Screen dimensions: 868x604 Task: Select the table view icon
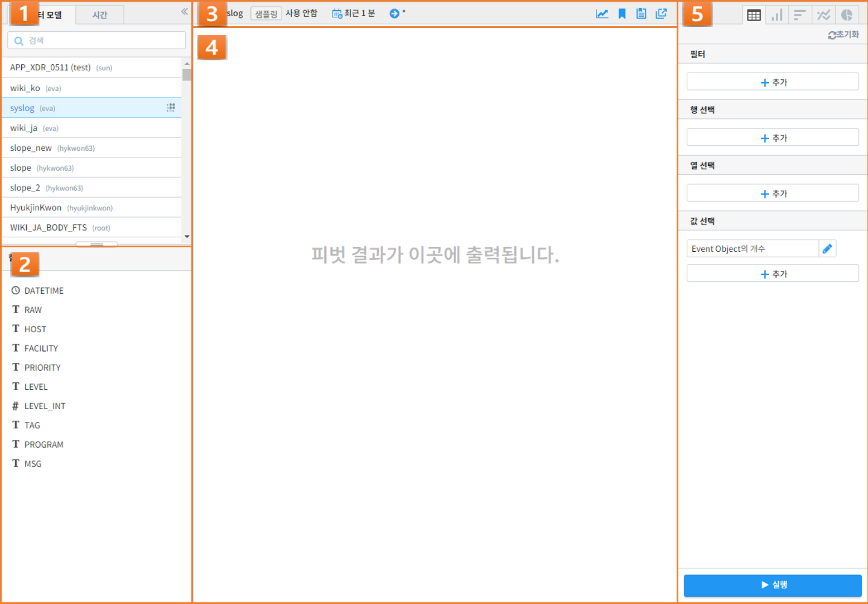click(x=754, y=15)
